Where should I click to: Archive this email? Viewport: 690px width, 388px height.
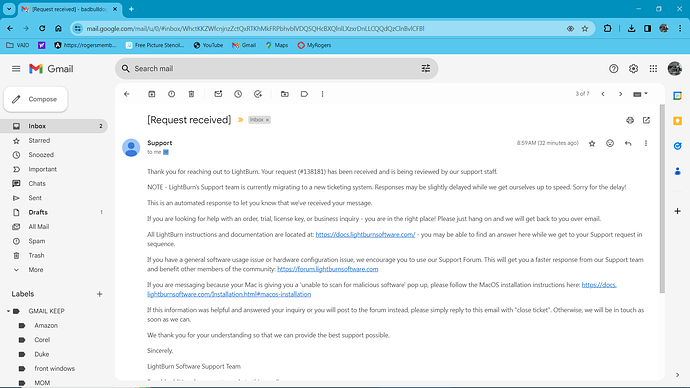(x=151, y=94)
